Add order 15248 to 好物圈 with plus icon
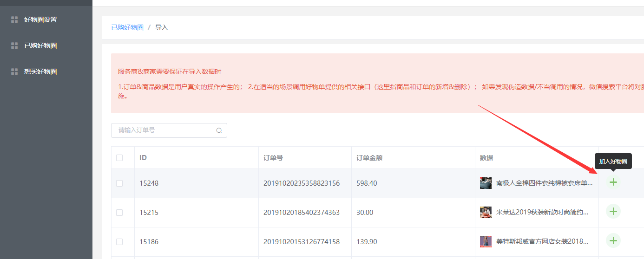 [x=613, y=182]
